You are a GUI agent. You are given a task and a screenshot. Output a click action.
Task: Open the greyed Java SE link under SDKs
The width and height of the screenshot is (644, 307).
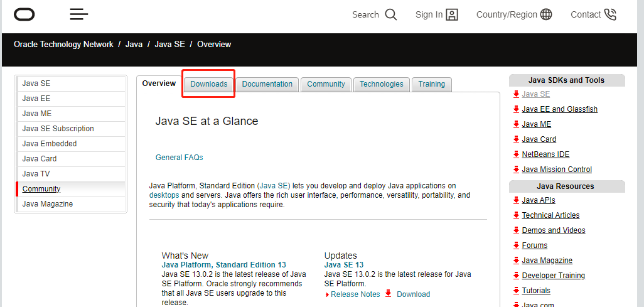[x=536, y=94]
